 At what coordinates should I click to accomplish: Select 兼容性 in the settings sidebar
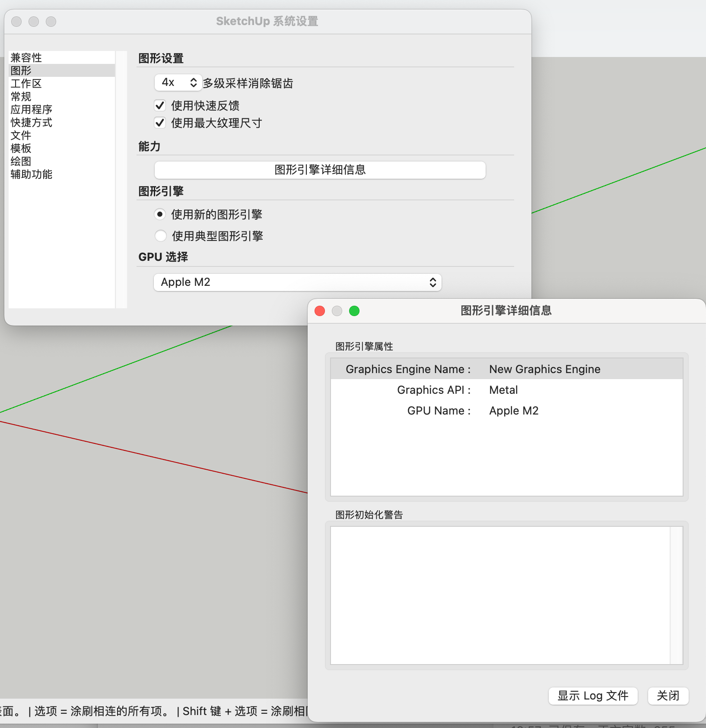point(26,57)
